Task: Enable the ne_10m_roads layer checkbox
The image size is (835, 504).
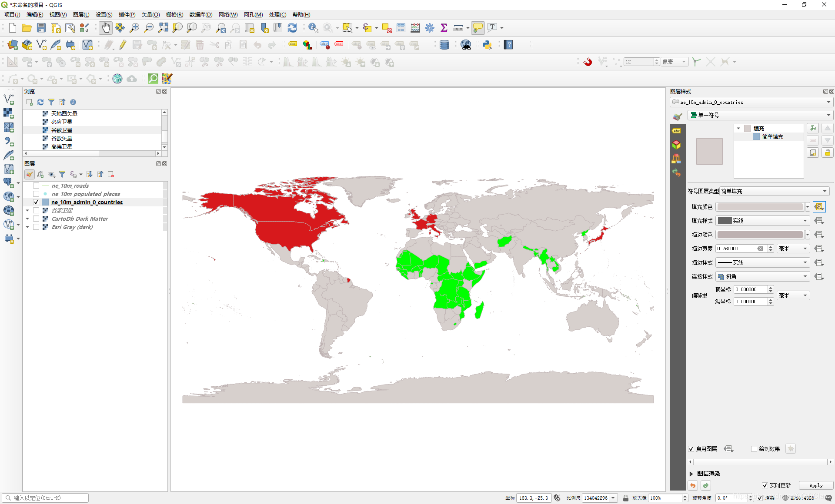Action: [x=36, y=186]
